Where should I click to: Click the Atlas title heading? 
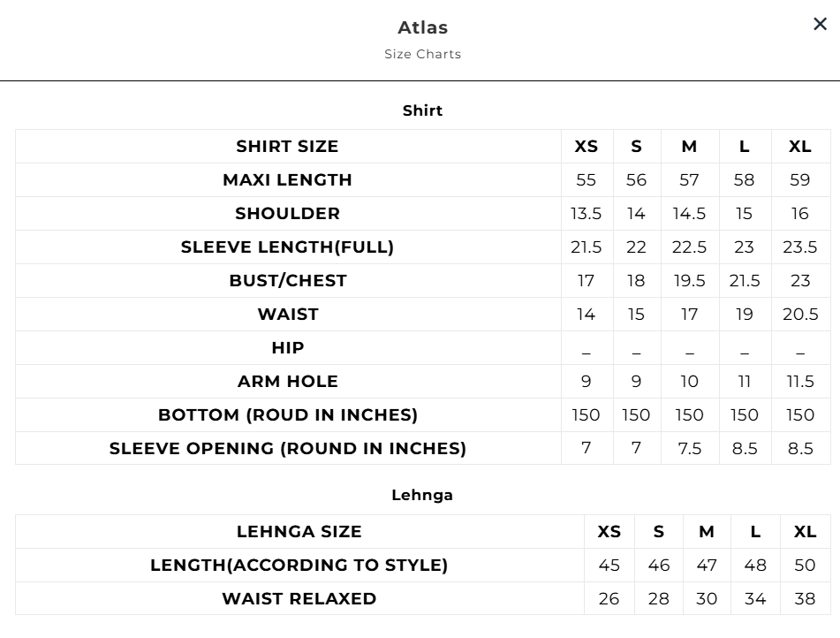coord(422,27)
